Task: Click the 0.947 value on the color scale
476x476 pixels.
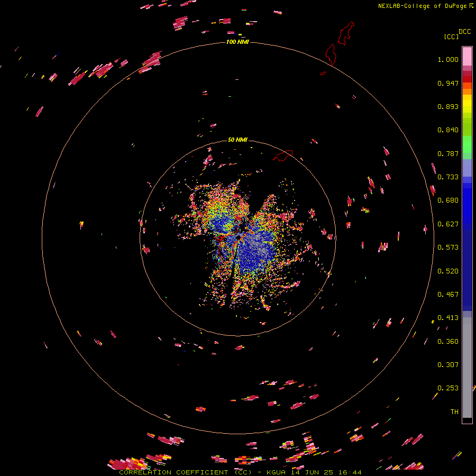Action: [448, 83]
